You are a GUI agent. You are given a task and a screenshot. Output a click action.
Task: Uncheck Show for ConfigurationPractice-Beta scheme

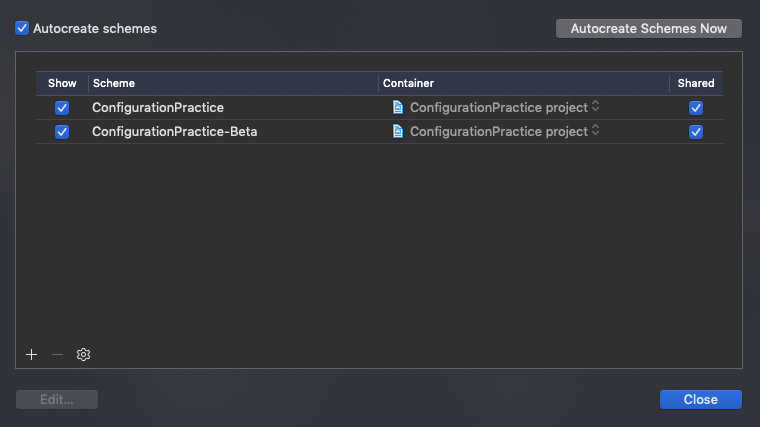pos(62,131)
